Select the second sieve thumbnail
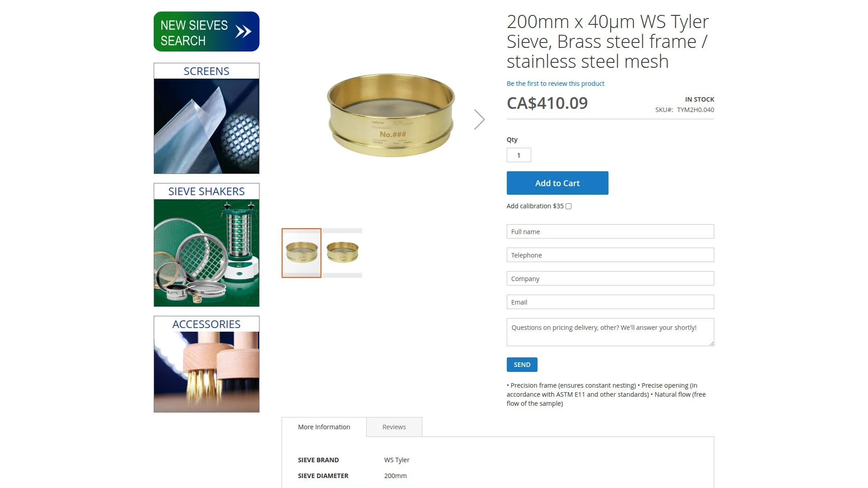The width and height of the screenshot is (868, 488). [x=342, y=253]
